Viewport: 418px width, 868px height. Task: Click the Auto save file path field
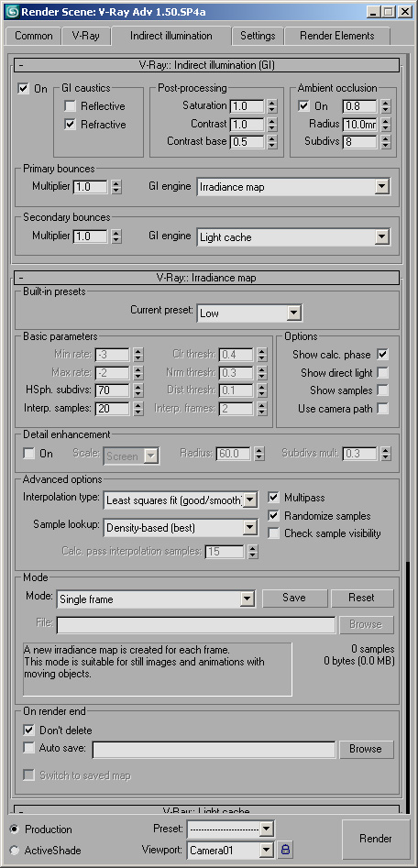click(x=214, y=750)
